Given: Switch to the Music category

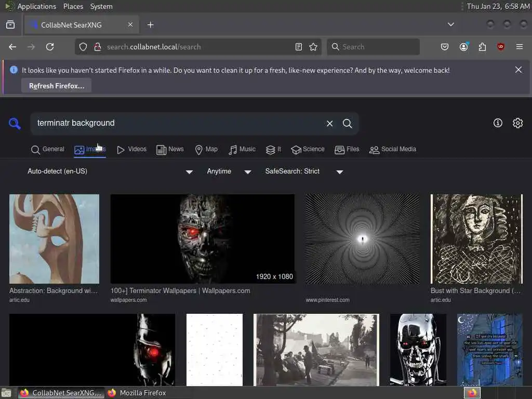Looking at the screenshot, I should pyautogui.click(x=242, y=149).
